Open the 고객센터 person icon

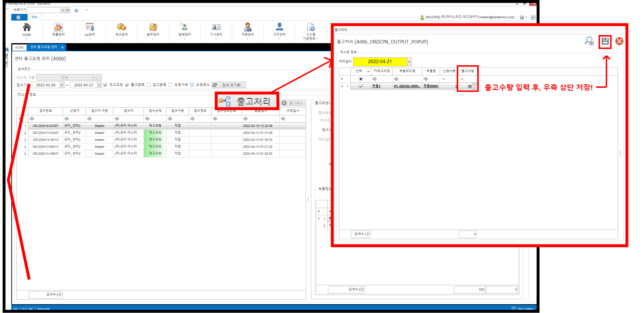tap(279, 27)
